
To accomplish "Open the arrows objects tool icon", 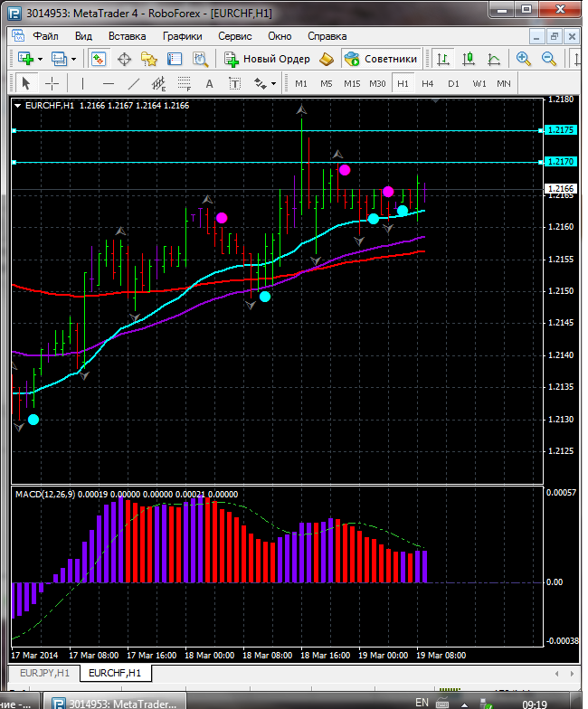I will (x=261, y=83).
